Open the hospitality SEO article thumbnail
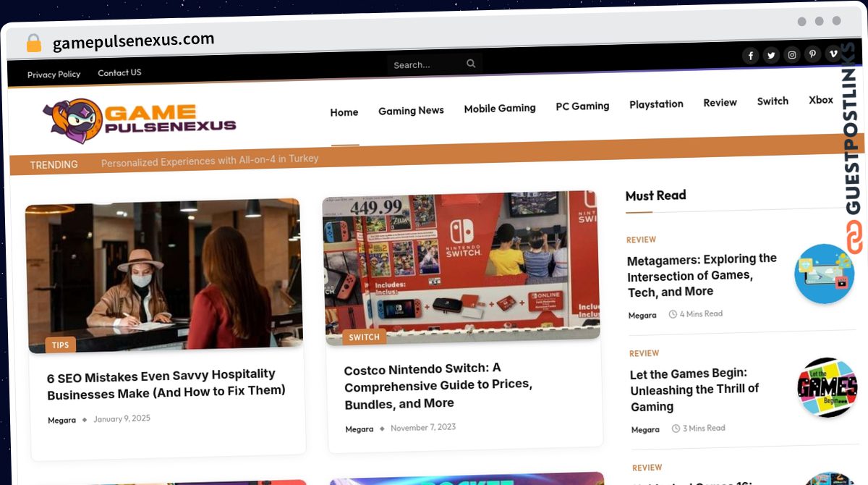Screen dimensions: 868x485 click(x=164, y=275)
